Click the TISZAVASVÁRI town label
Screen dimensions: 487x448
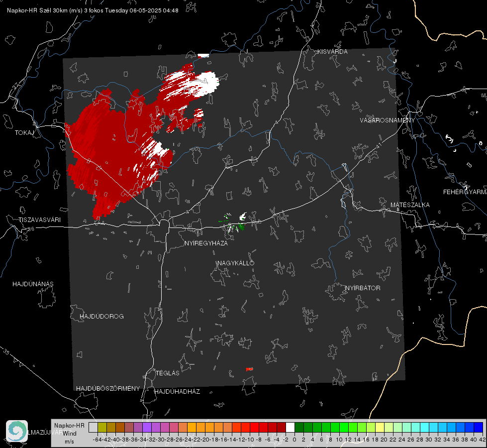39,220
